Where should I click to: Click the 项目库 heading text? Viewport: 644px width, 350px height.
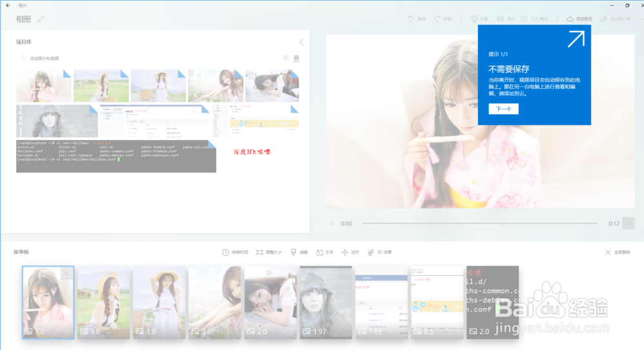coord(24,42)
